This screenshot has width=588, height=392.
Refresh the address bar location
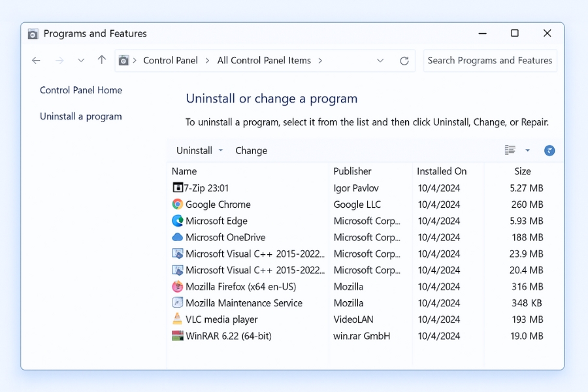[404, 61]
